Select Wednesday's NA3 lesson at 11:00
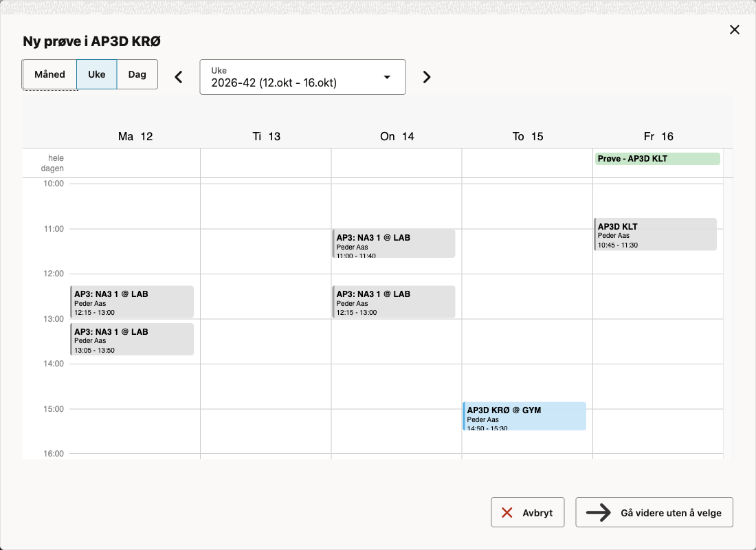This screenshot has height=550, width=756. [x=394, y=243]
